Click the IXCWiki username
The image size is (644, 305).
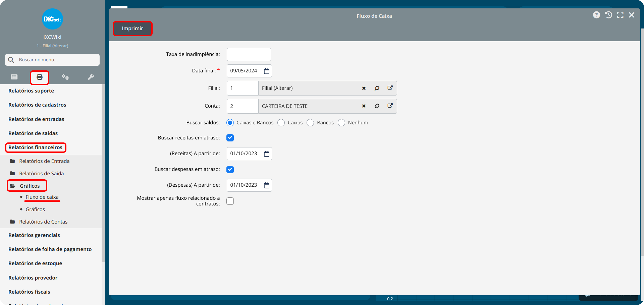[52, 37]
